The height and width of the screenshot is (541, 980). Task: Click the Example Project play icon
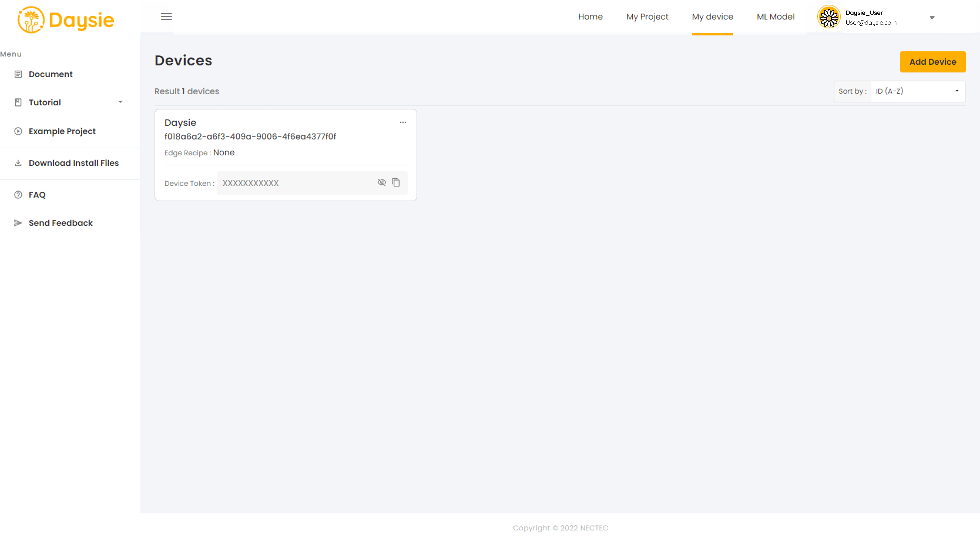(x=18, y=131)
